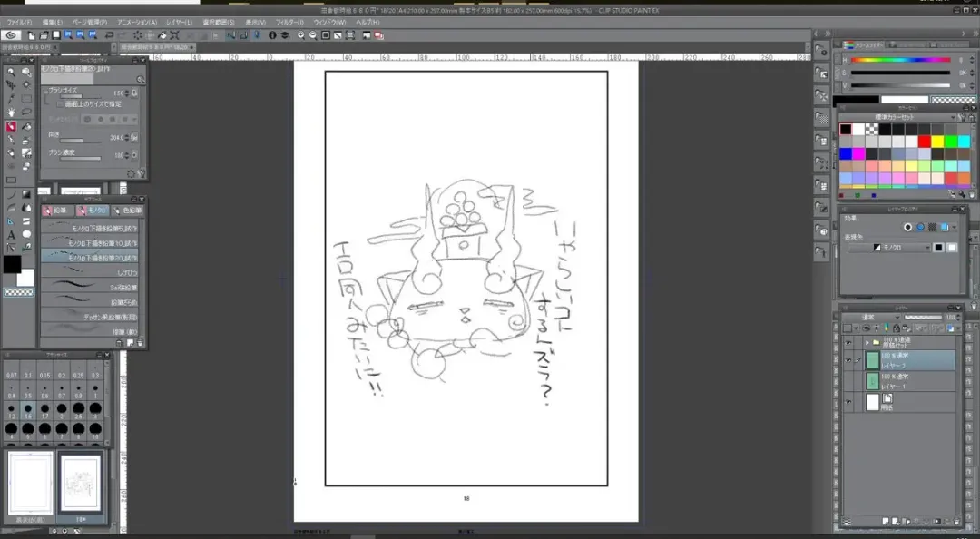
Task: Click the Zoom In toolbar icon
Action: click(x=301, y=35)
